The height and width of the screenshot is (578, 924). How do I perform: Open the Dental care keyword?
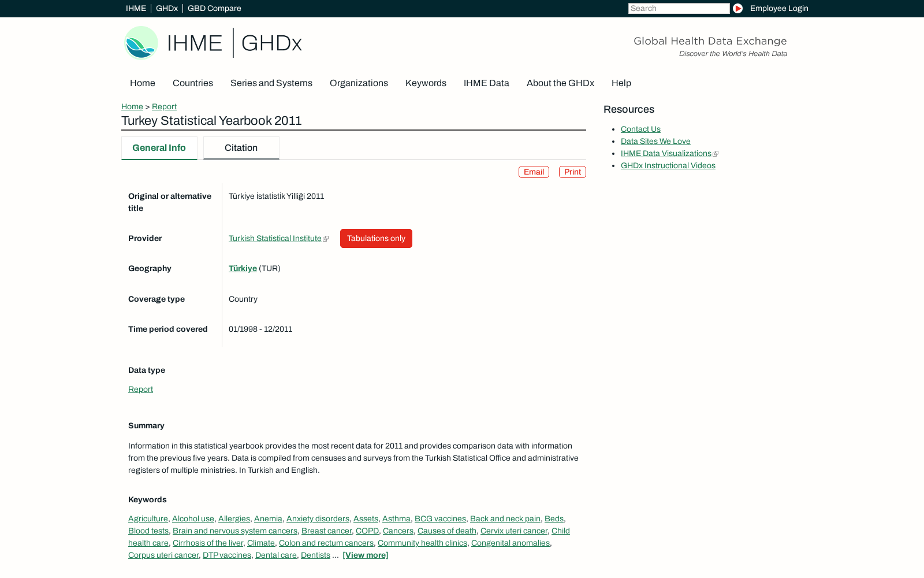pyautogui.click(x=276, y=555)
